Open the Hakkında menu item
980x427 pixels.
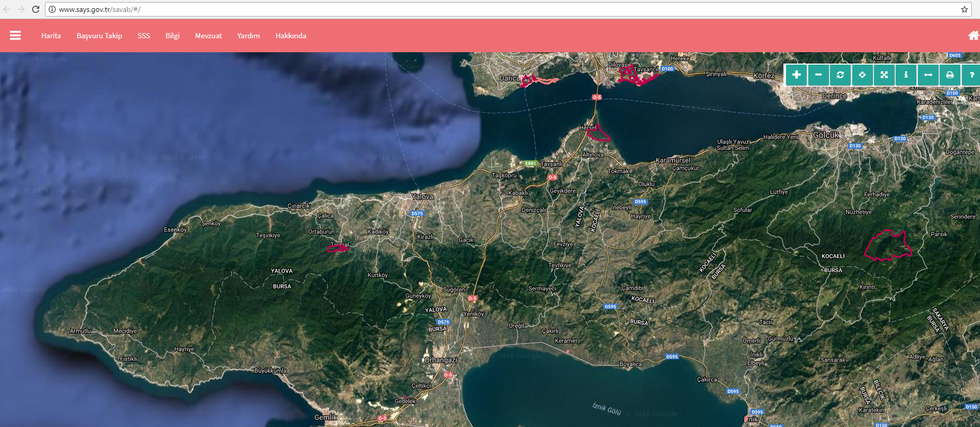[x=291, y=36]
